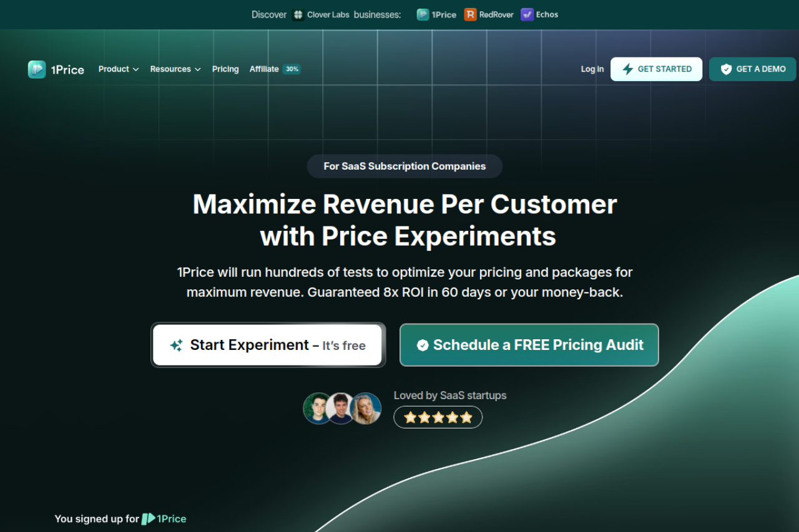Click the five-star rating badge

tap(438, 417)
